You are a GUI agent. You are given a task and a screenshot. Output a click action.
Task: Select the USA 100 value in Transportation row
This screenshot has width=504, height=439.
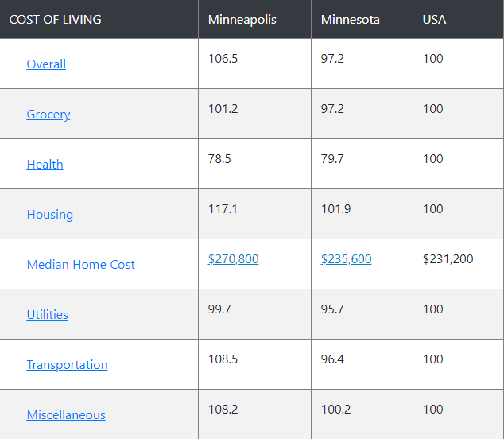pos(433,359)
